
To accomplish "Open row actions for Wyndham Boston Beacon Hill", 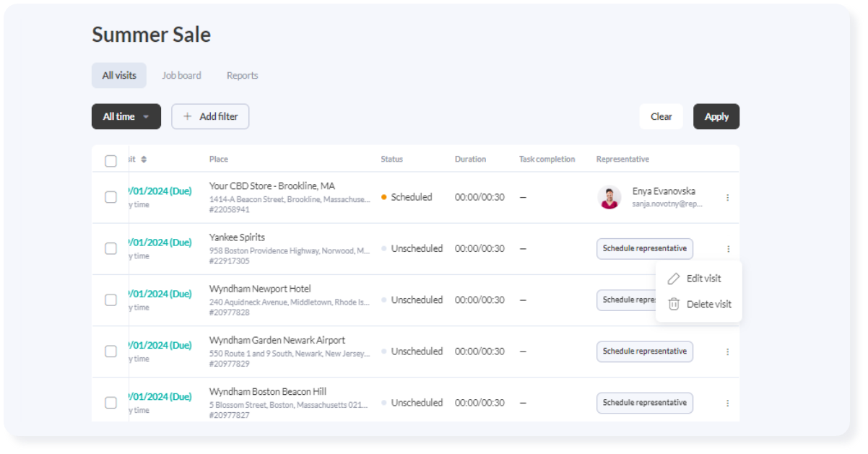I will 727,403.
